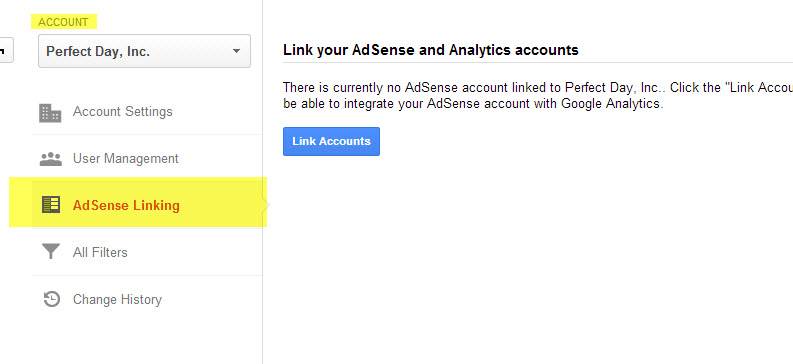Expand the account selector dropdown arrow
Screen dimensions: 793x364
(x=236, y=51)
